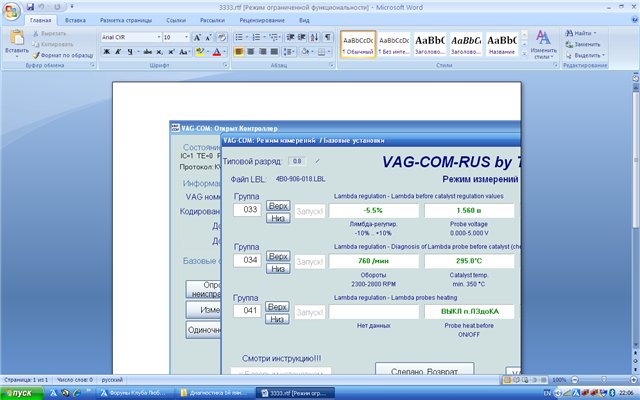Click the multilevel list icon

(274, 38)
